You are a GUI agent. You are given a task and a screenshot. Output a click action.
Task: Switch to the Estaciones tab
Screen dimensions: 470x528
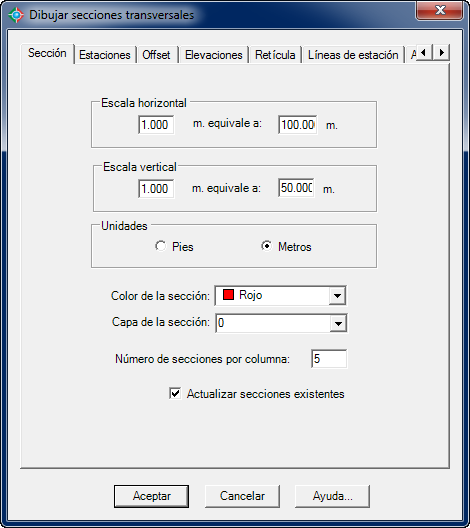(105, 55)
